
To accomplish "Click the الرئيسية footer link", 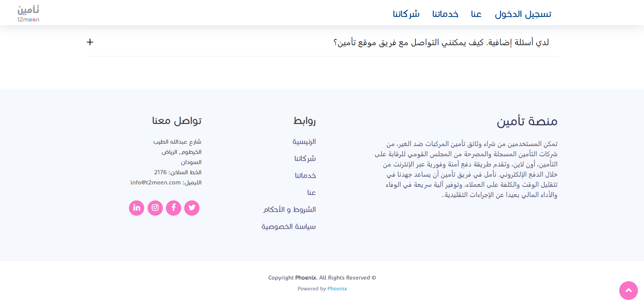I will tap(304, 142).
